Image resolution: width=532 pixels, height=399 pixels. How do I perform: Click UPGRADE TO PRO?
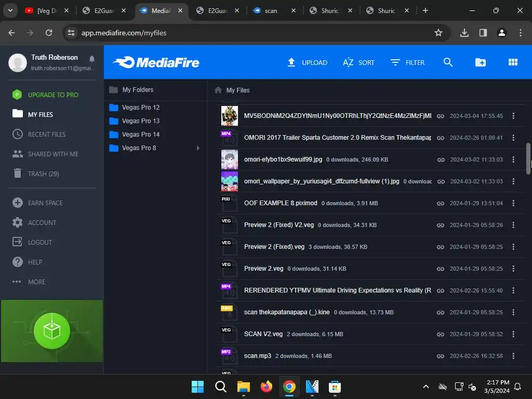pyautogui.click(x=45, y=95)
